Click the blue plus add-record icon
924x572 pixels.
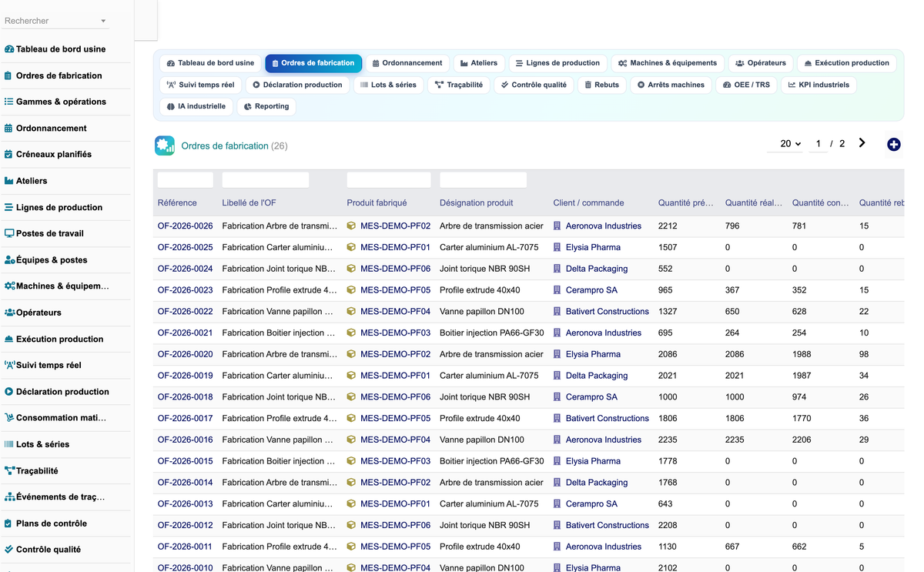[893, 144]
